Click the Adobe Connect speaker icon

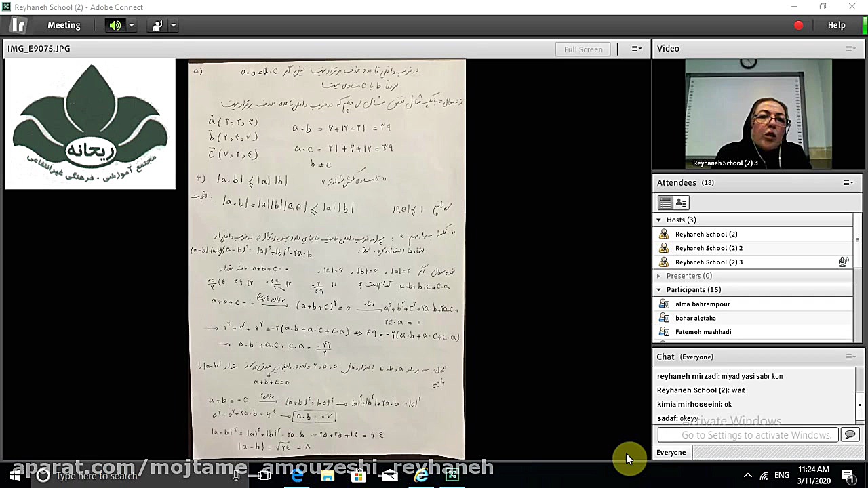[x=114, y=26]
